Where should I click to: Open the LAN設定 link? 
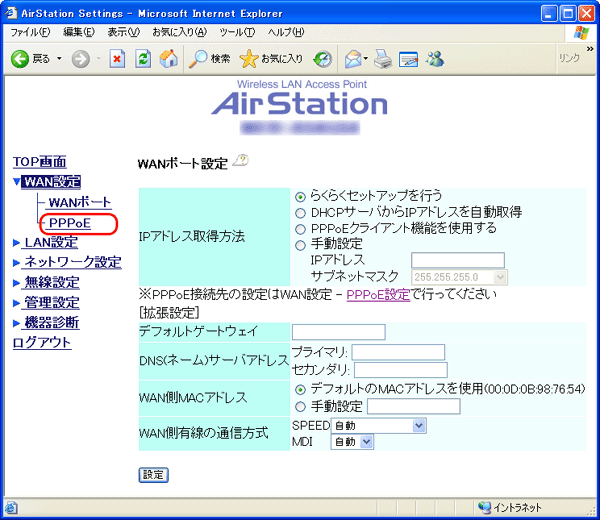click(51, 243)
